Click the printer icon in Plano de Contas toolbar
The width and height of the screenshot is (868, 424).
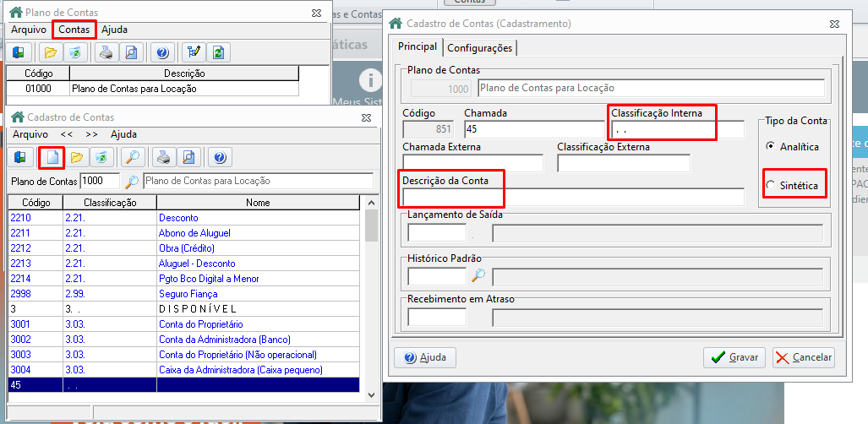tap(106, 52)
